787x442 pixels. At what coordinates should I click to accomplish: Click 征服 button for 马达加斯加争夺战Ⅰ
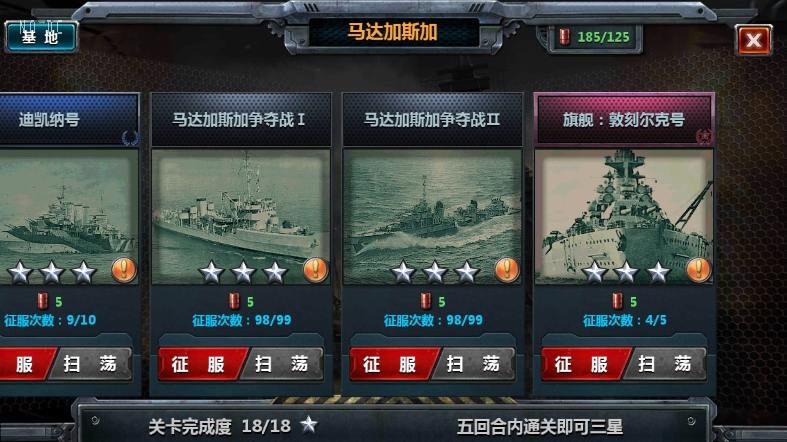pyautogui.click(x=201, y=364)
